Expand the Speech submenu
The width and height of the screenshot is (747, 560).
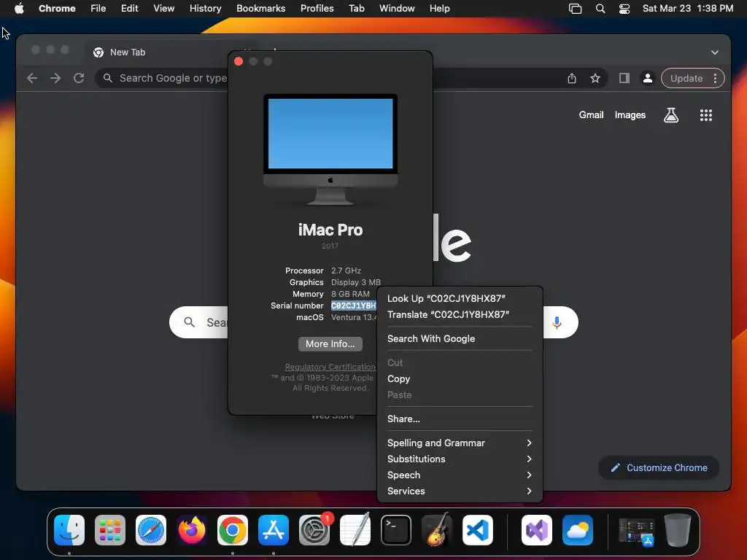(x=460, y=475)
